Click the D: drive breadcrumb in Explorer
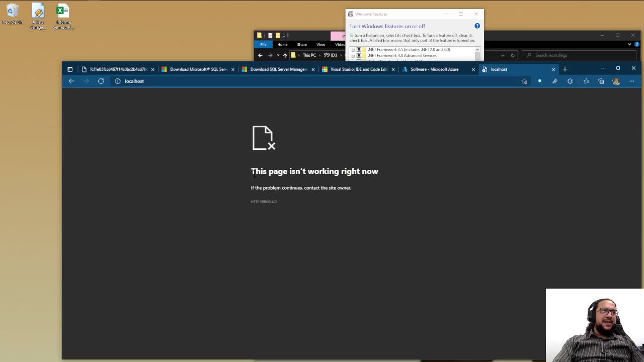 coord(330,55)
